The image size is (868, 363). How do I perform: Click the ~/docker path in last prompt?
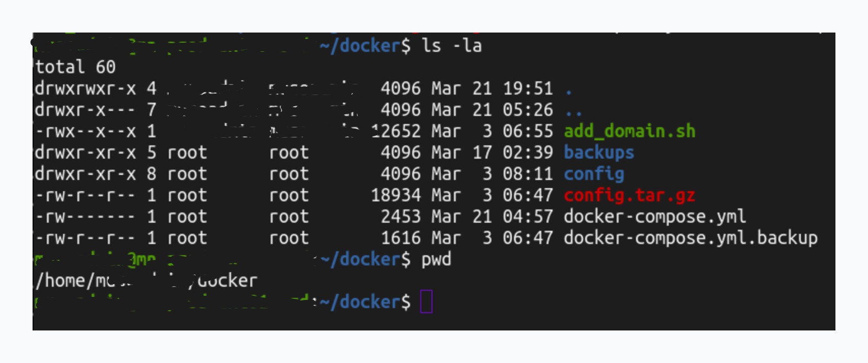(365, 302)
